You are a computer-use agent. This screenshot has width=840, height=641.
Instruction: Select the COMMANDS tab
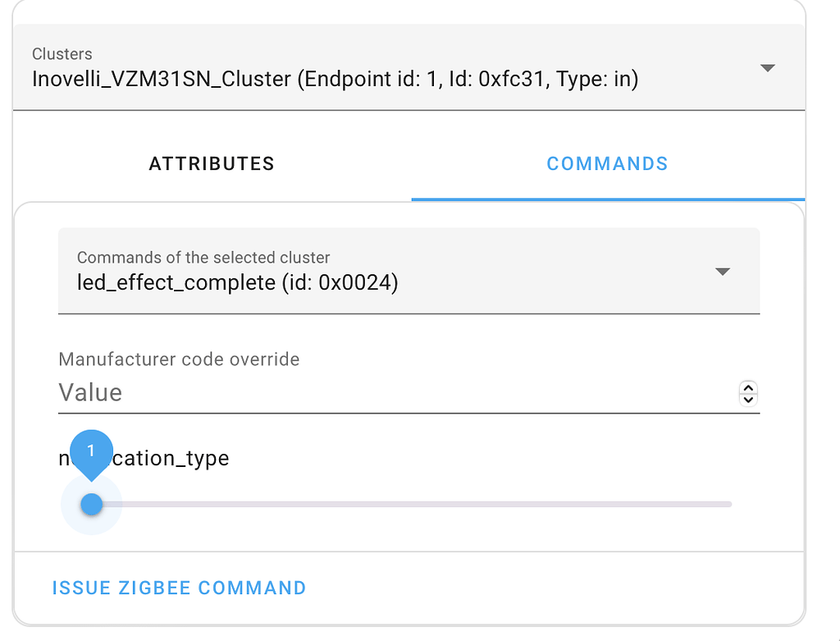coord(607,164)
